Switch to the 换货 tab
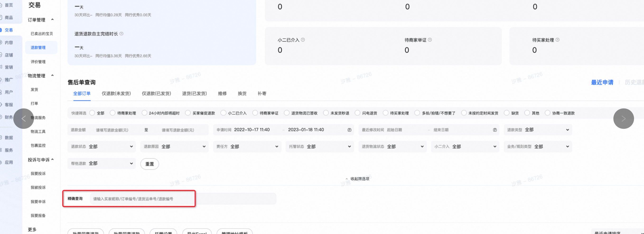 click(x=242, y=94)
